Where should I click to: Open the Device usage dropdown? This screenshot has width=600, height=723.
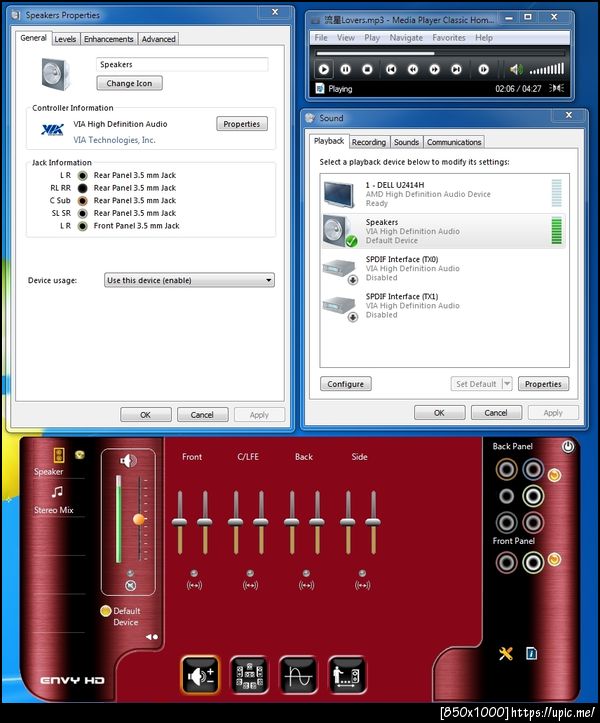(189, 280)
